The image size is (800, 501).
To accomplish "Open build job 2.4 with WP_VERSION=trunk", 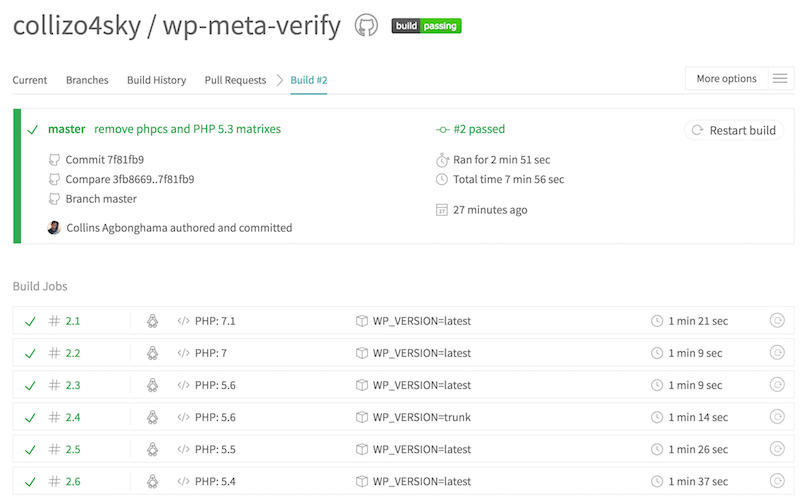I will (x=73, y=417).
